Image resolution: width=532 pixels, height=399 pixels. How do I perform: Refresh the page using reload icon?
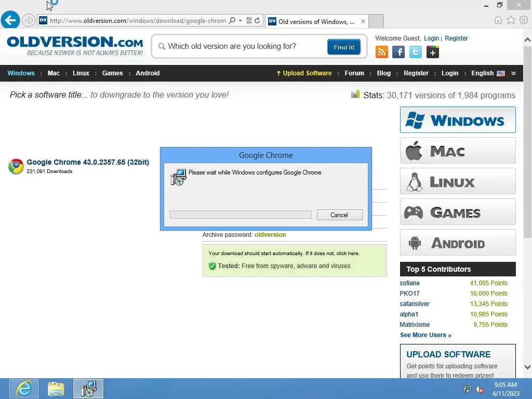257,20
